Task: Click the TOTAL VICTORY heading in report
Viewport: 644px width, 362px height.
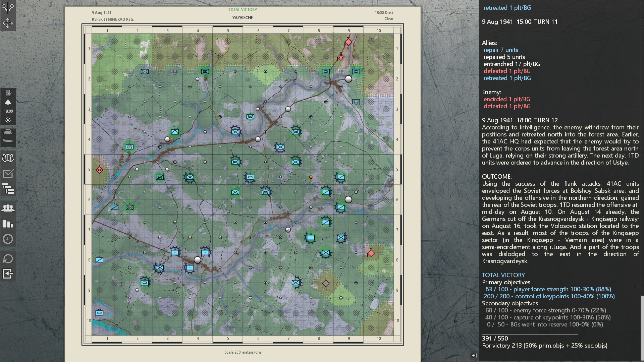Action: point(503,275)
